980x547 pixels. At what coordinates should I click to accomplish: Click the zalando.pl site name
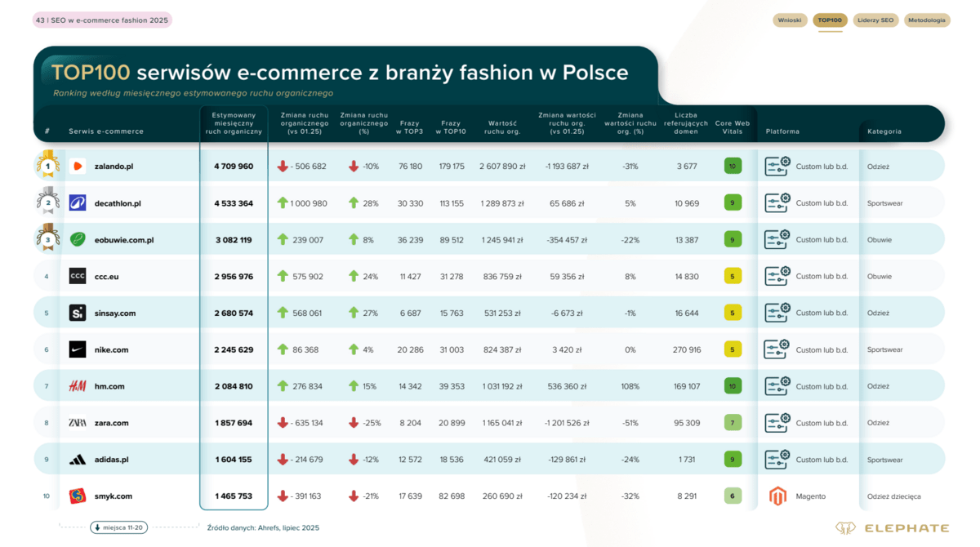point(114,166)
